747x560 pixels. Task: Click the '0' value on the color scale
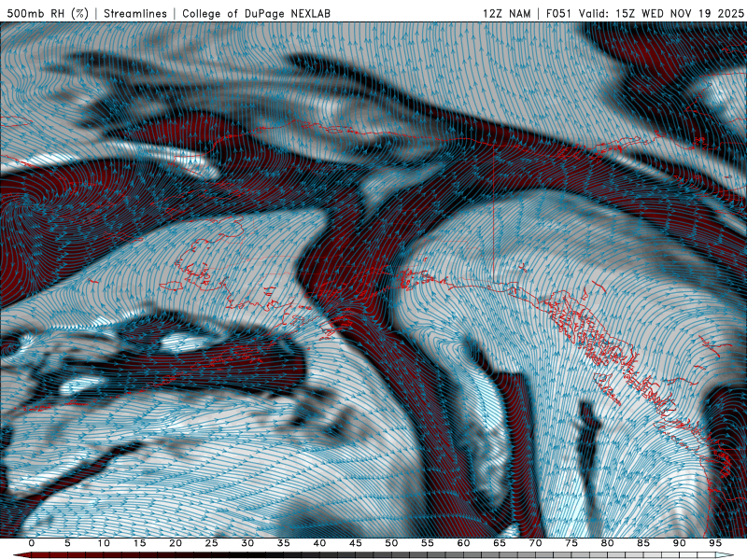click(x=32, y=543)
